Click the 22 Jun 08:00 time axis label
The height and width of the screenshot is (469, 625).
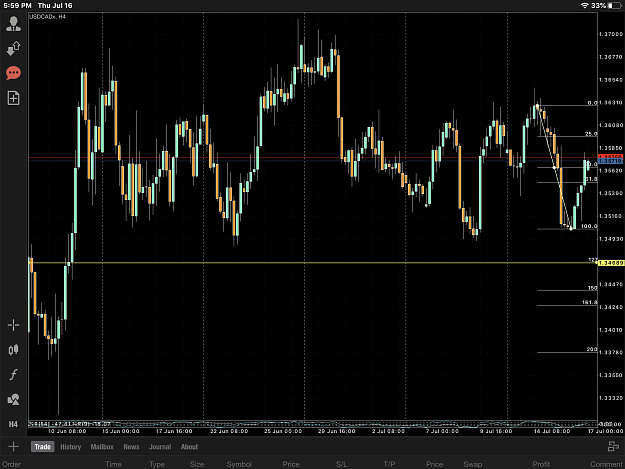(229, 431)
